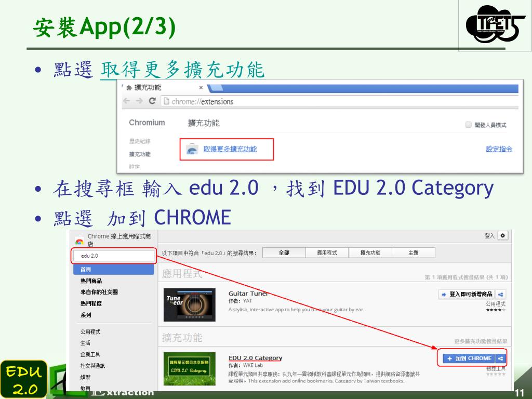Click 登入 at the store top right
The image size is (532, 399).
click(489, 236)
